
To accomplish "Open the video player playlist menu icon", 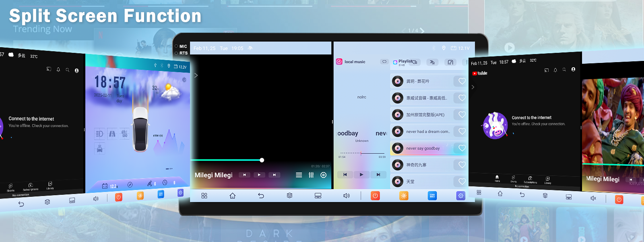I will click(x=299, y=175).
